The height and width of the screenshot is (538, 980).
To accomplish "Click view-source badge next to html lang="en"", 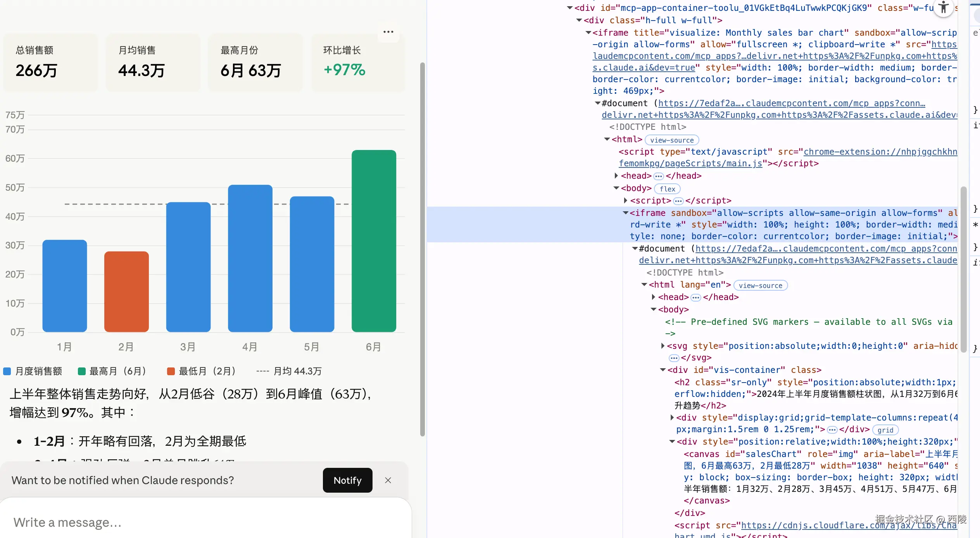I will click(760, 286).
